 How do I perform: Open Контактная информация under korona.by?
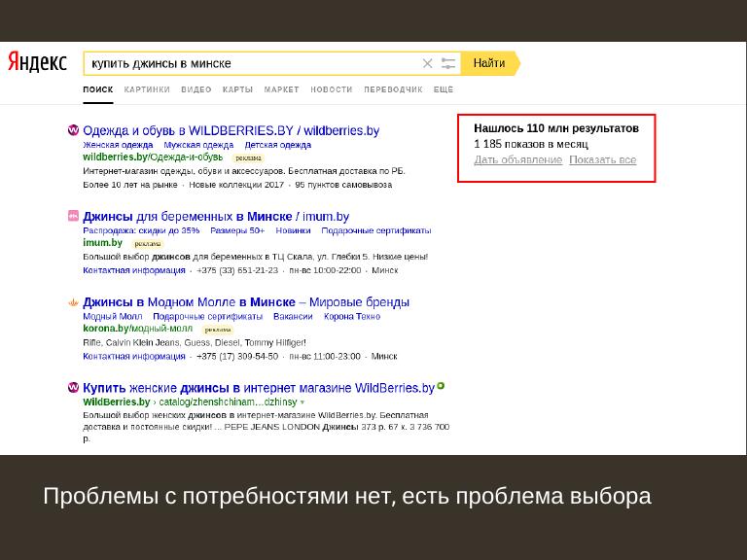[134, 356]
